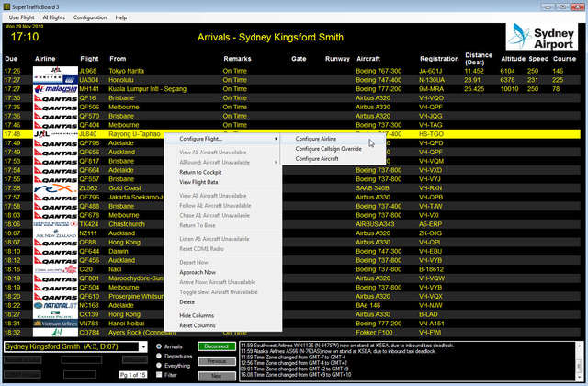Click the Remarks column header
588x386 pixels.
click(237, 59)
